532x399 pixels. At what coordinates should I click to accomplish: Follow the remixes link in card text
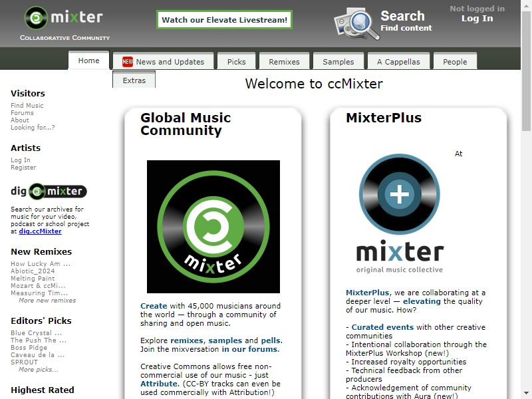coord(187,340)
